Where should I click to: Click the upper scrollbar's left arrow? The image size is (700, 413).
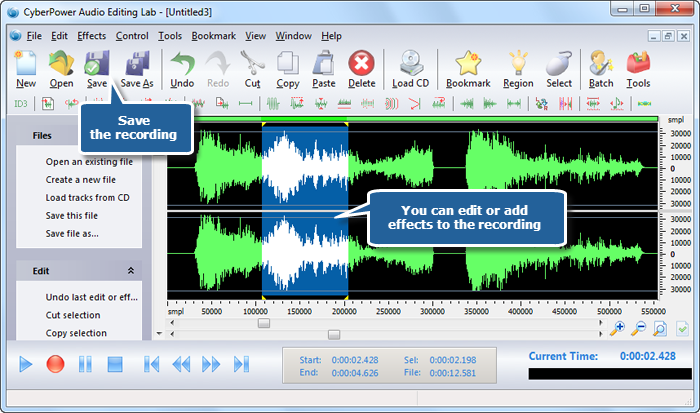coord(172,322)
